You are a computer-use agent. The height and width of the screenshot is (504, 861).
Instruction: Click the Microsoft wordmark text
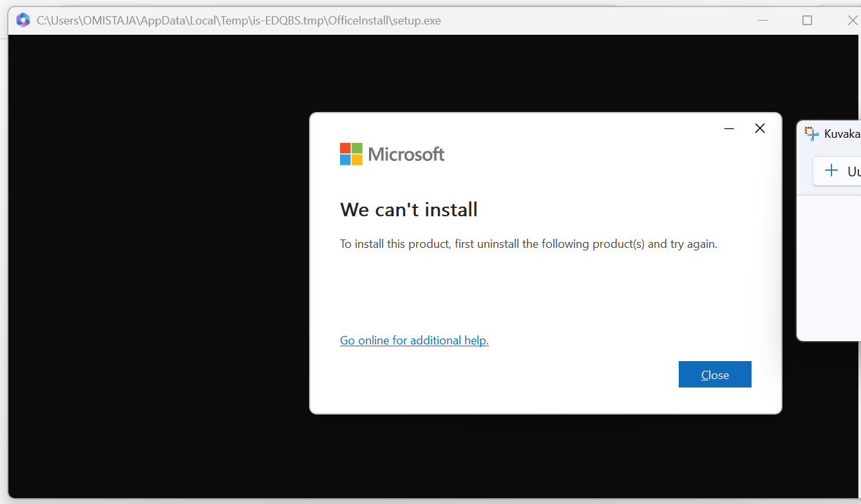pos(406,154)
